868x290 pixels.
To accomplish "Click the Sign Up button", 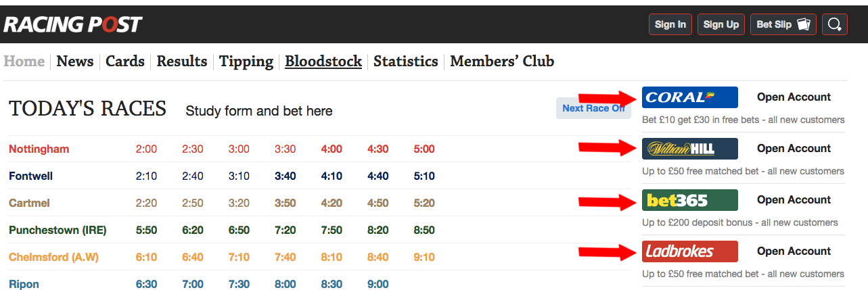I will (721, 24).
